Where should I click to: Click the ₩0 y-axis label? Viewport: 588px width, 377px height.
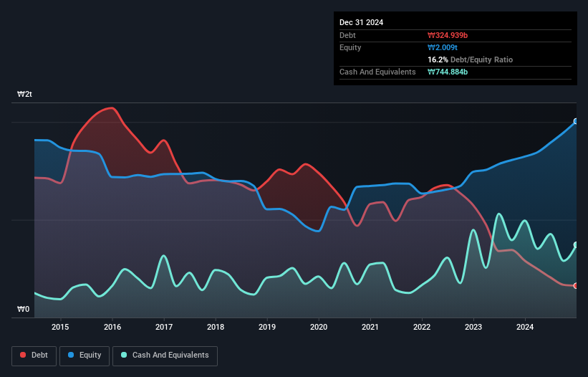23,309
